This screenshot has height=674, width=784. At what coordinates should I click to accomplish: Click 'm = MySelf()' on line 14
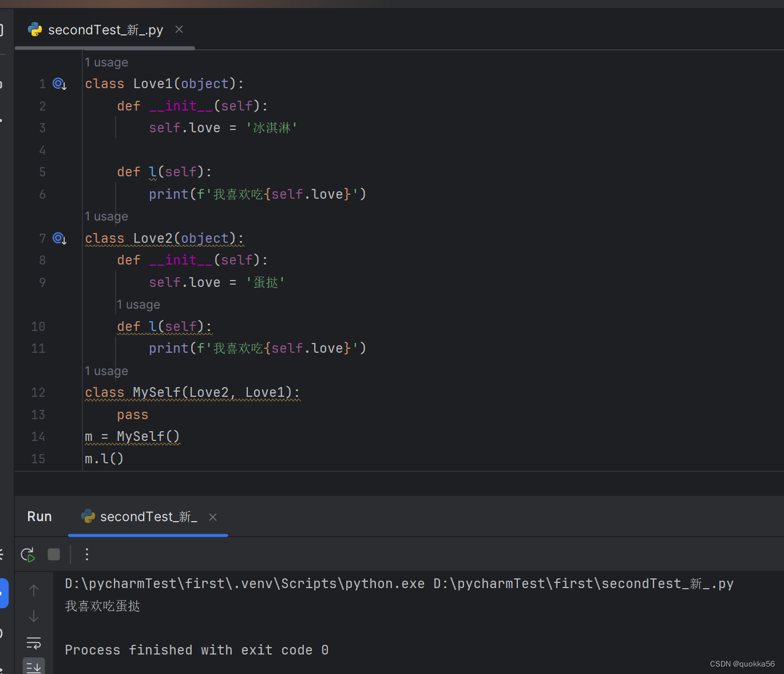(x=132, y=437)
